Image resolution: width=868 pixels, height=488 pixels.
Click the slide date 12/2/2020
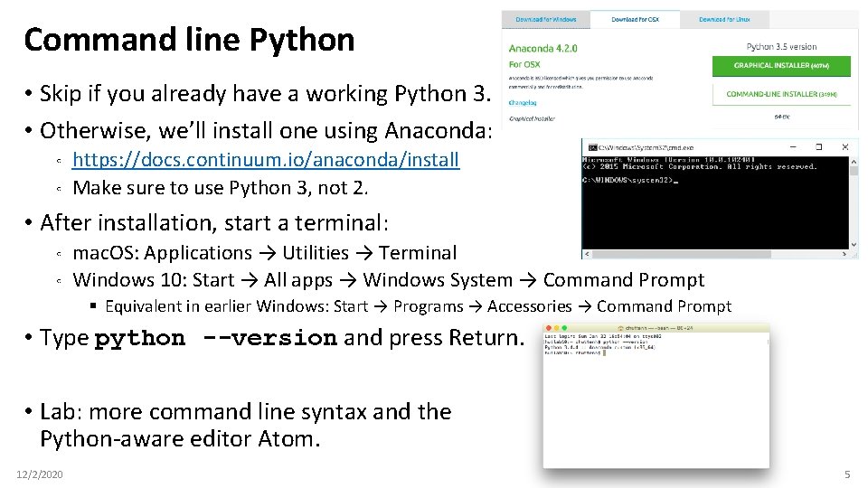pyautogui.click(x=39, y=474)
